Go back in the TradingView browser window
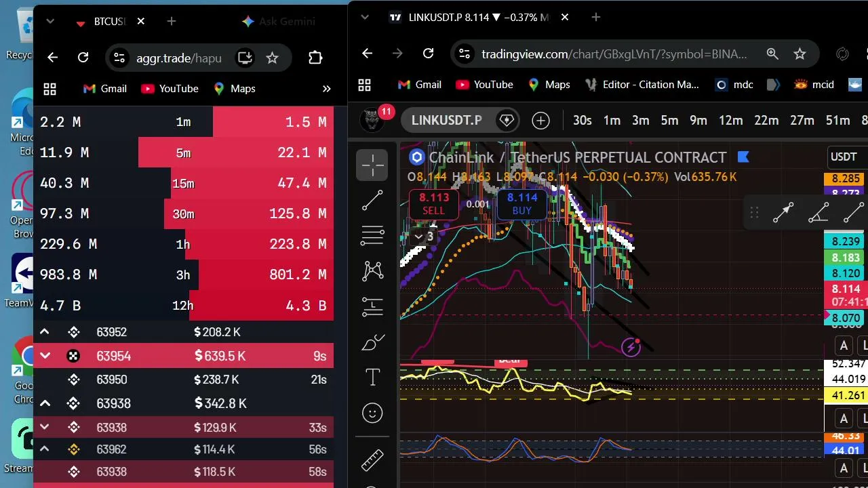 click(x=367, y=54)
